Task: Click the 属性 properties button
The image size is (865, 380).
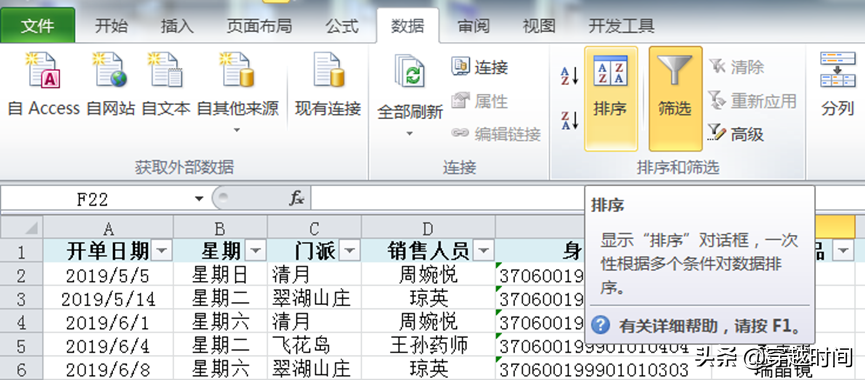Action: coord(479,101)
